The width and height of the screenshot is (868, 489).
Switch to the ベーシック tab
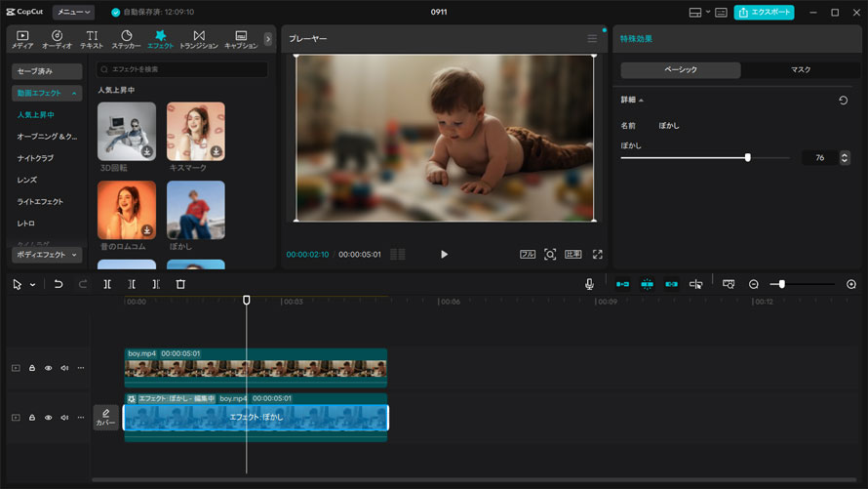click(681, 69)
